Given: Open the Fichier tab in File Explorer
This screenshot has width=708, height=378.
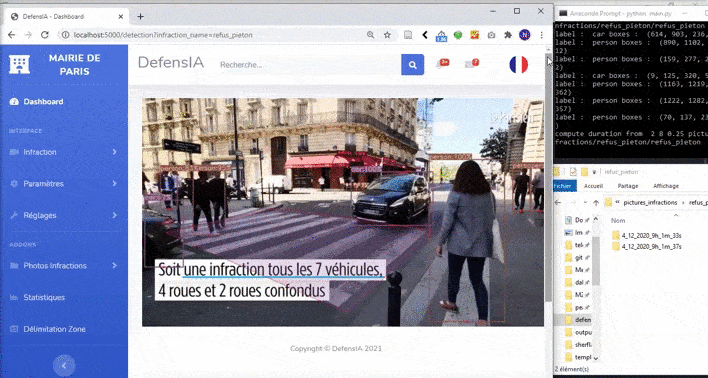Looking at the screenshot, I should point(565,186).
